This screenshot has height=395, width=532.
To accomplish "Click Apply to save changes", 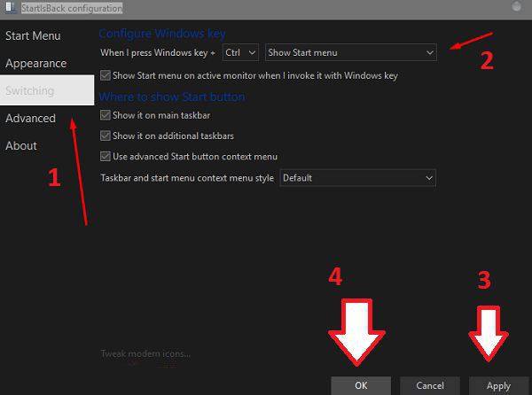I will (x=498, y=385).
